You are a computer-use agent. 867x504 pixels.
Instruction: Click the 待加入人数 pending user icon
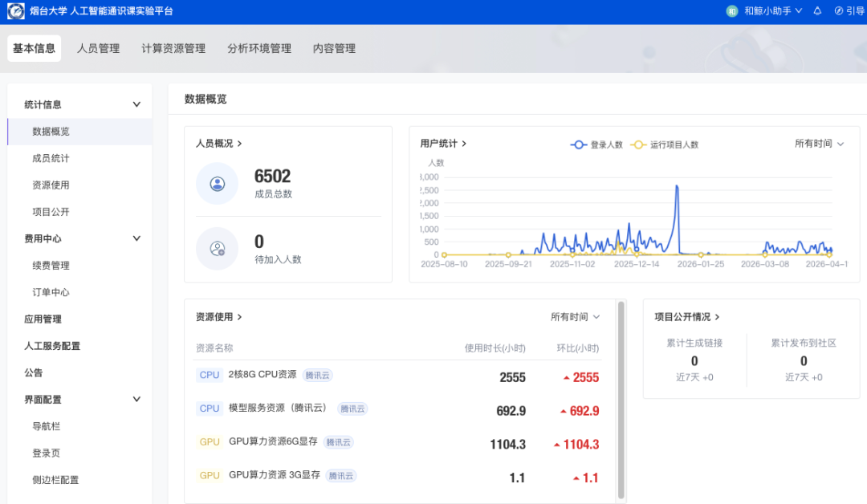[217, 249]
